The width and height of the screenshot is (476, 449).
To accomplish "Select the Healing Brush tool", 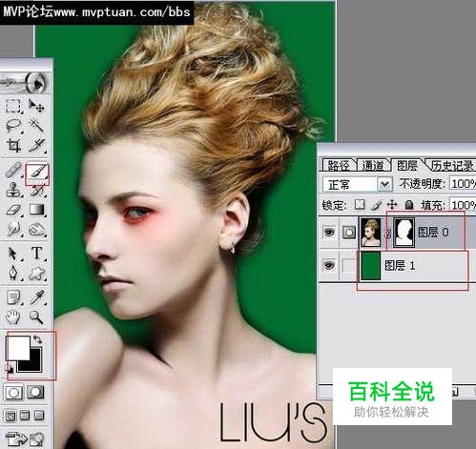I will pyautogui.click(x=13, y=171).
